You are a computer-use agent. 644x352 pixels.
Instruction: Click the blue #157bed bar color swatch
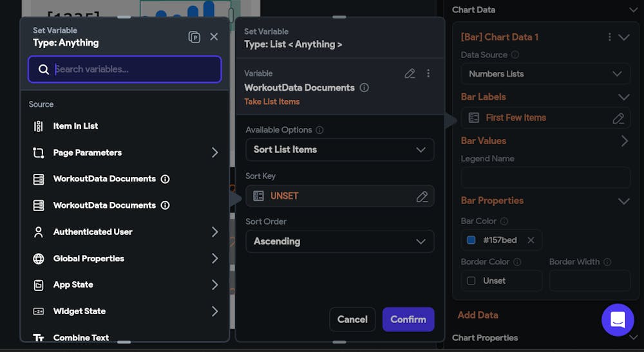(471, 240)
